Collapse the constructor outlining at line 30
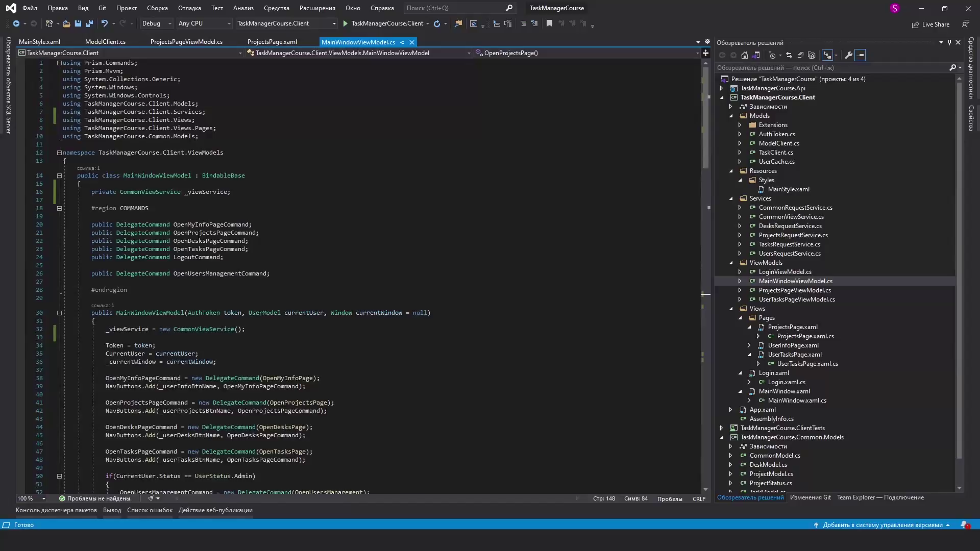 59,313
